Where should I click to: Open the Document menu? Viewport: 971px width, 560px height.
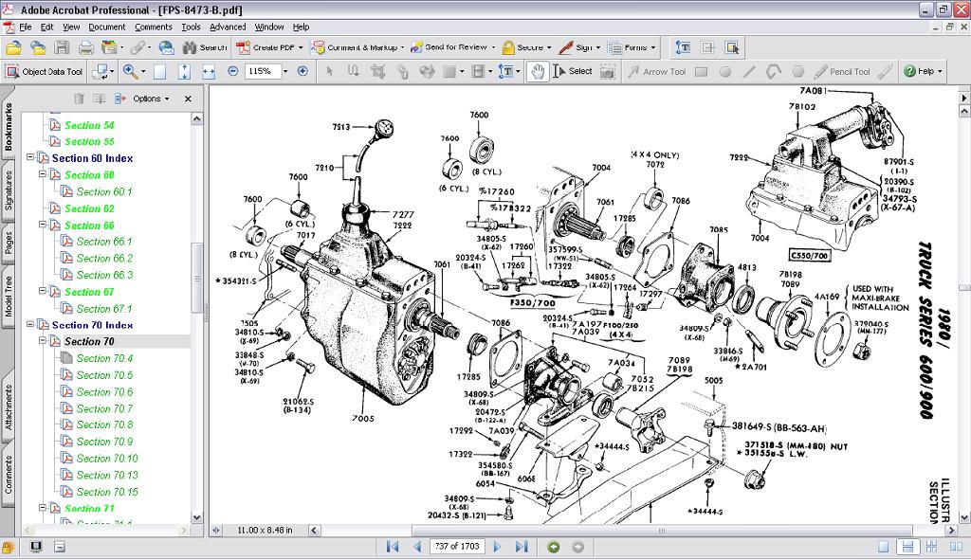tap(106, 27)
